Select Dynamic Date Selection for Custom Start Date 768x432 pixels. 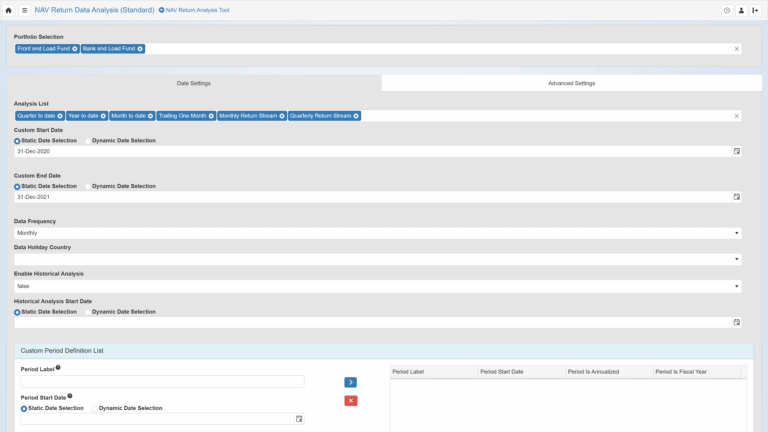coord(88,141)
